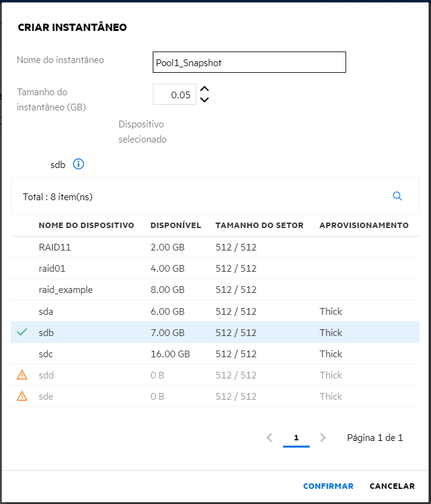Image resolution: width=431 pixels, height=504 pixels.
Task: Open the device search magnifier icon
Action: [398, 196]
